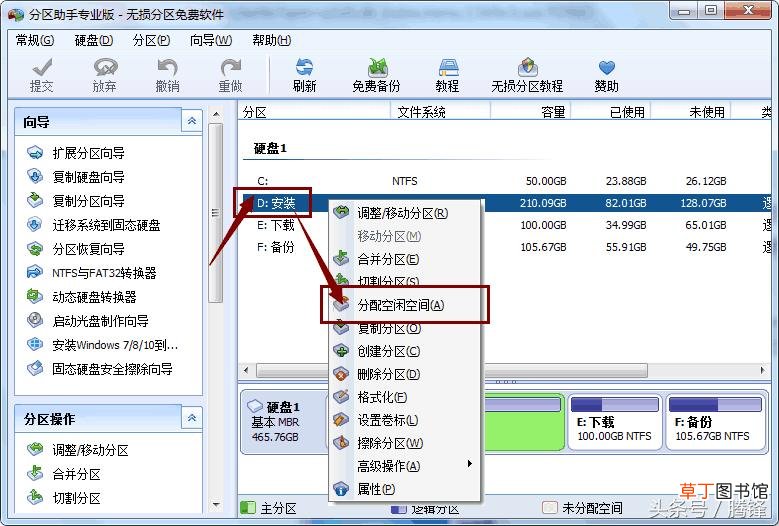Click 调整/移动分区 icon in 分区操作 panel
779x526 pixels.
point(35,450)
